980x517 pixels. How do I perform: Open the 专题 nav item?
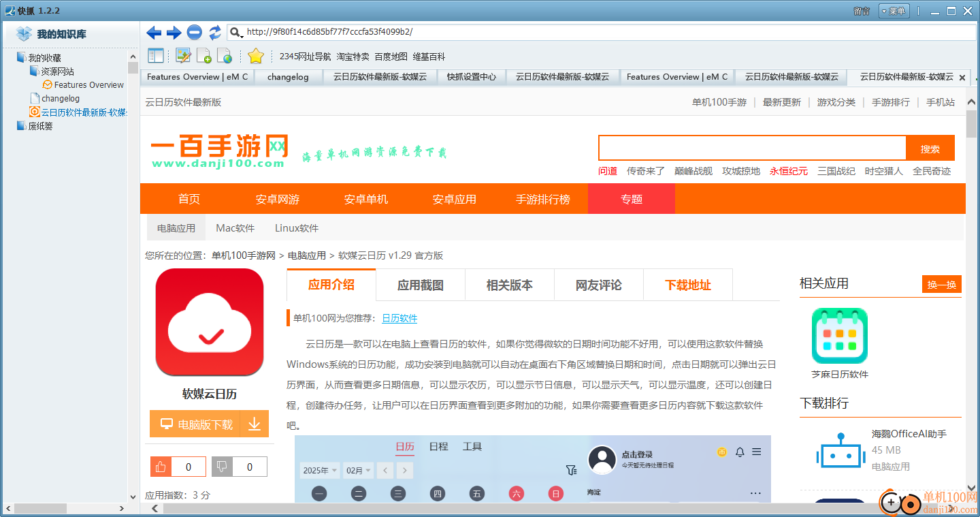click(x=632, y=199)
